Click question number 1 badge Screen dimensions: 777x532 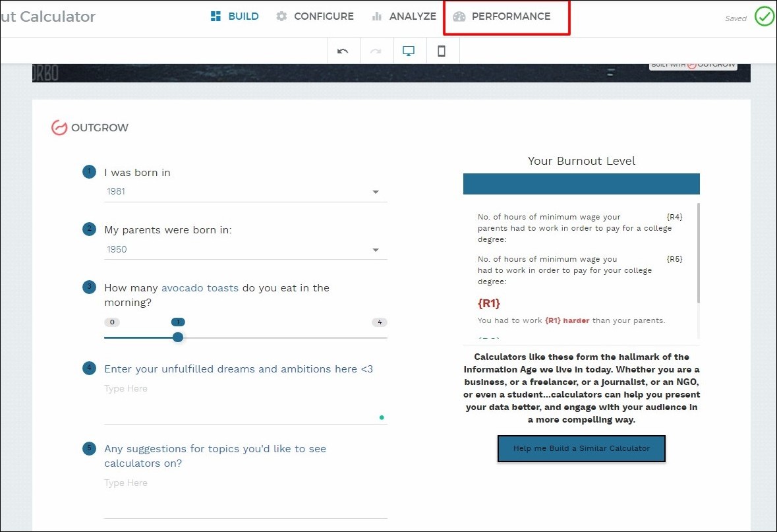[89, 172]
